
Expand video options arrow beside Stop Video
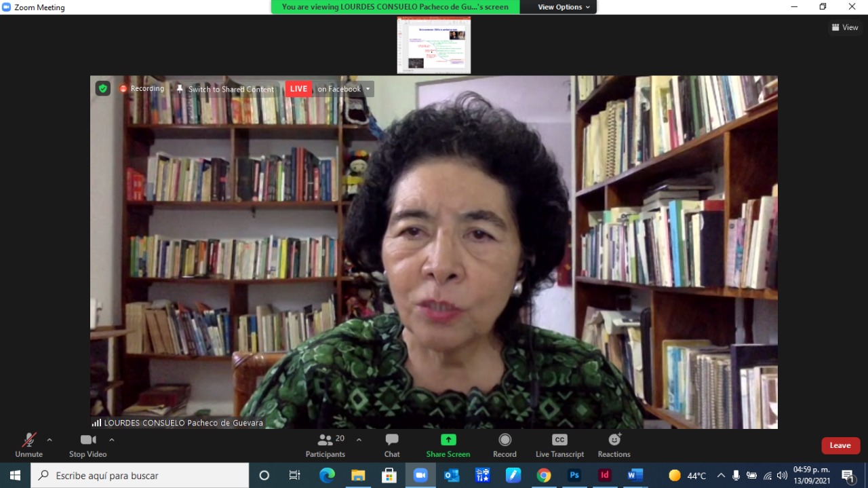click(112, 440)
